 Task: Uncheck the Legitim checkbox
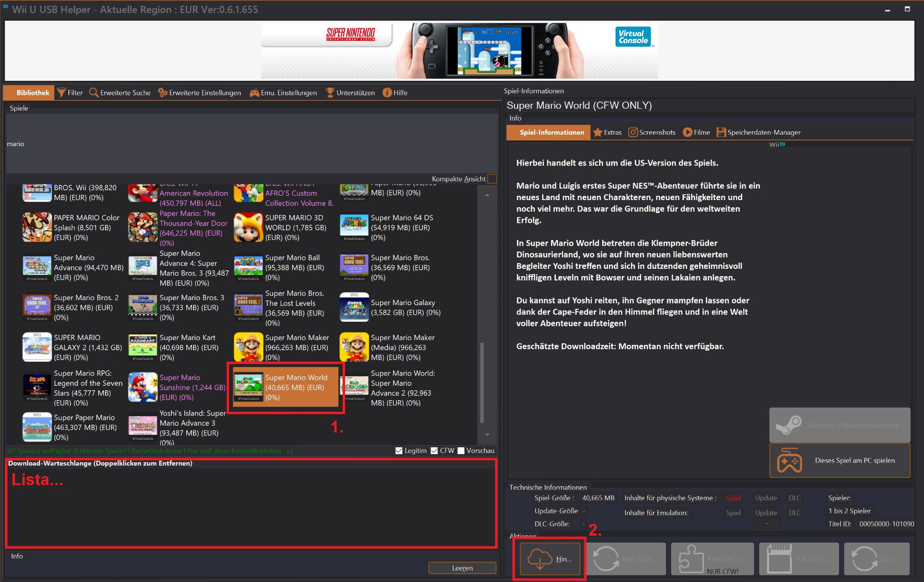[399, 451]
